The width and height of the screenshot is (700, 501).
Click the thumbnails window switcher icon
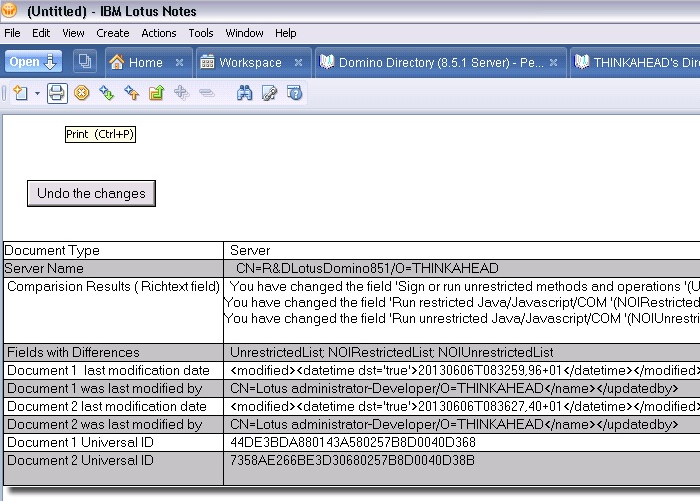tap(85, 61)
